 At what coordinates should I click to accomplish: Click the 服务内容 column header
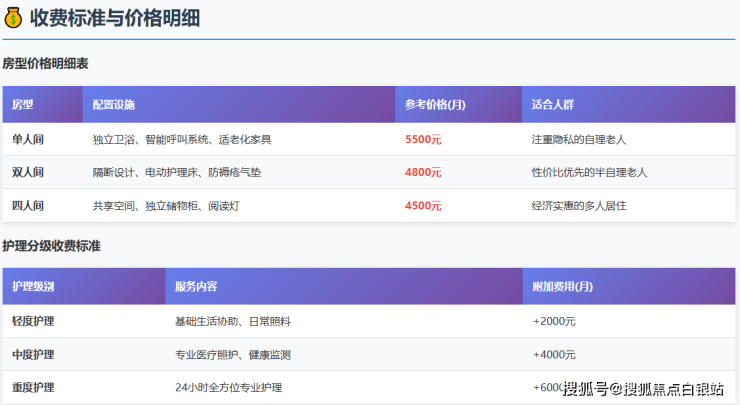point(196,287)
